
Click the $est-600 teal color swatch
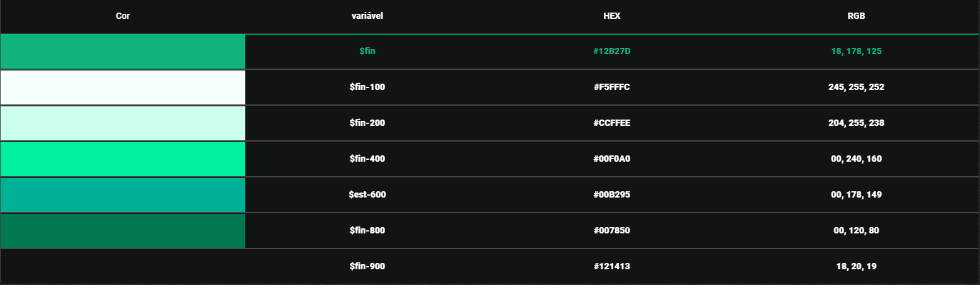click(123, 195)
